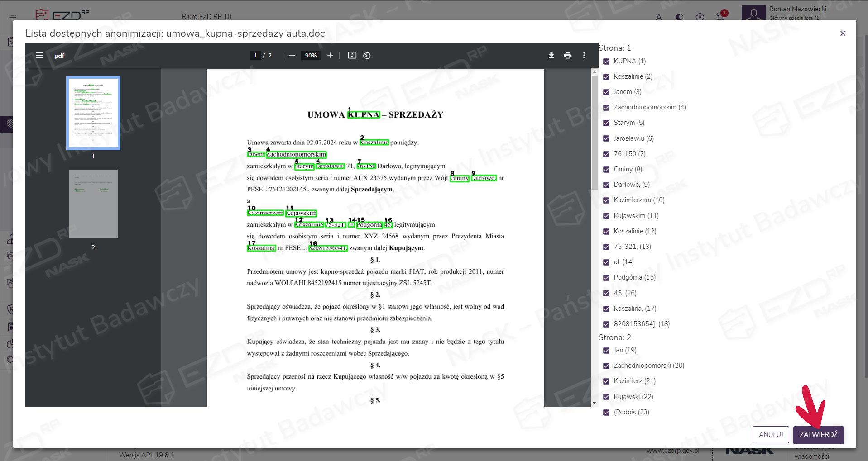Click the zoom in plus icon

coord(330,55)
